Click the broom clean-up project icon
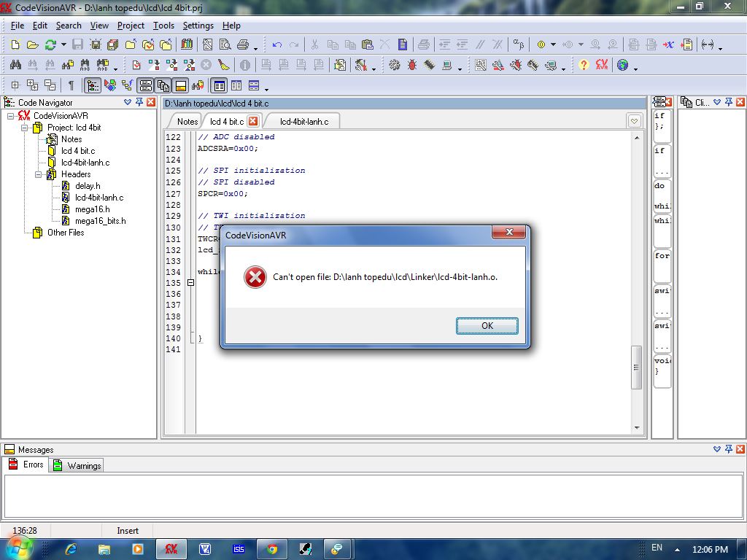 point(223,64)
